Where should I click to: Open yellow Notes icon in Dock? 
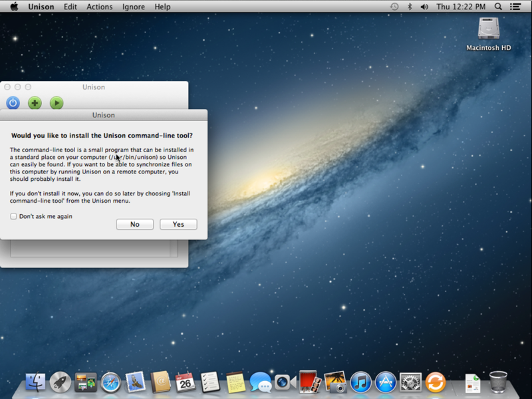pyautogui.click(x=235, y=383)
